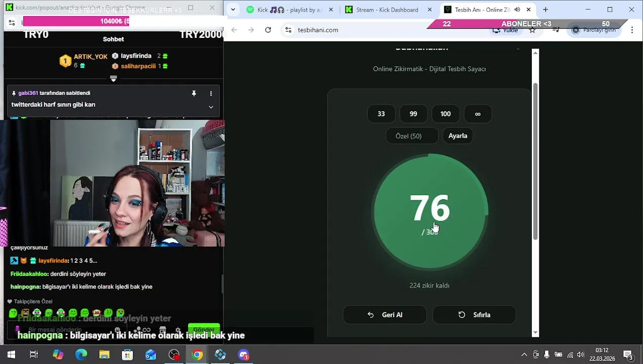Click Friidaakahloo username in chat
Image resolution: width=643 pixels, height=364 pixels.
click(x=29, y=274)
